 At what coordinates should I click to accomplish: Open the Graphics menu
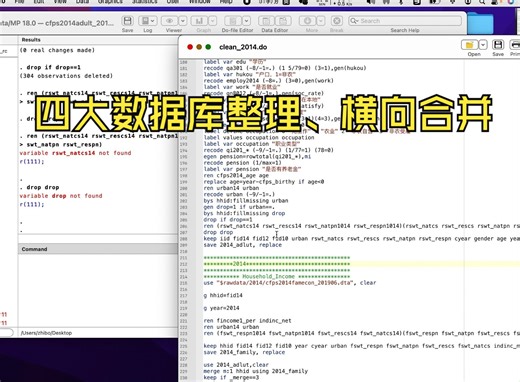point(110,2)
